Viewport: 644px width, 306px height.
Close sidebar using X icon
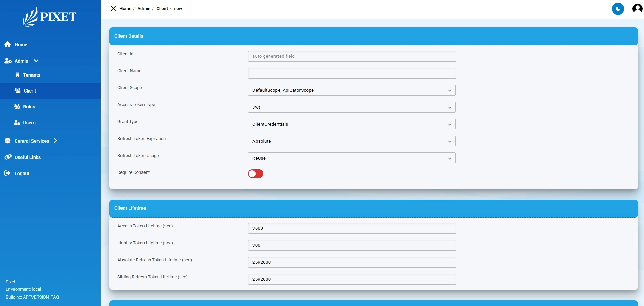click(x=113, y=8)
